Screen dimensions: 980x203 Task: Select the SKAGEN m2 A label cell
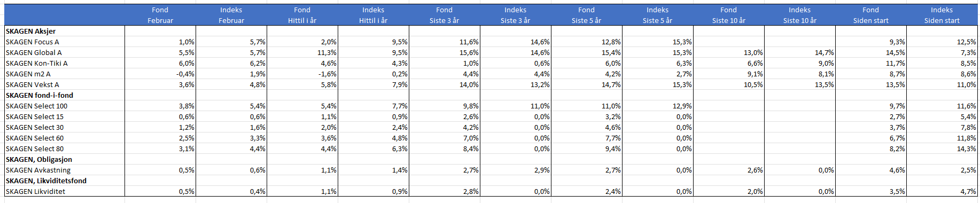pyautogui.click(x=65, y=74)
